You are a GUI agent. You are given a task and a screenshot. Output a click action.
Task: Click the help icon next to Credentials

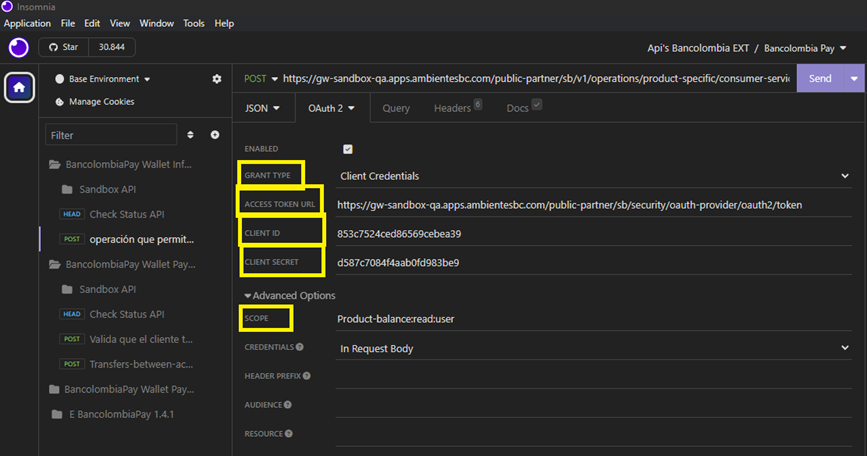[299, 347]
